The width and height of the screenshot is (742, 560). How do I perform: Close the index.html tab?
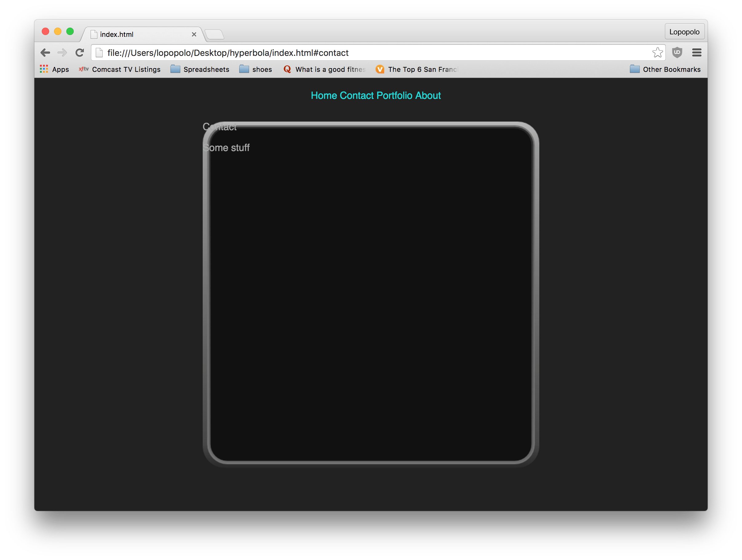coord(194,34)
